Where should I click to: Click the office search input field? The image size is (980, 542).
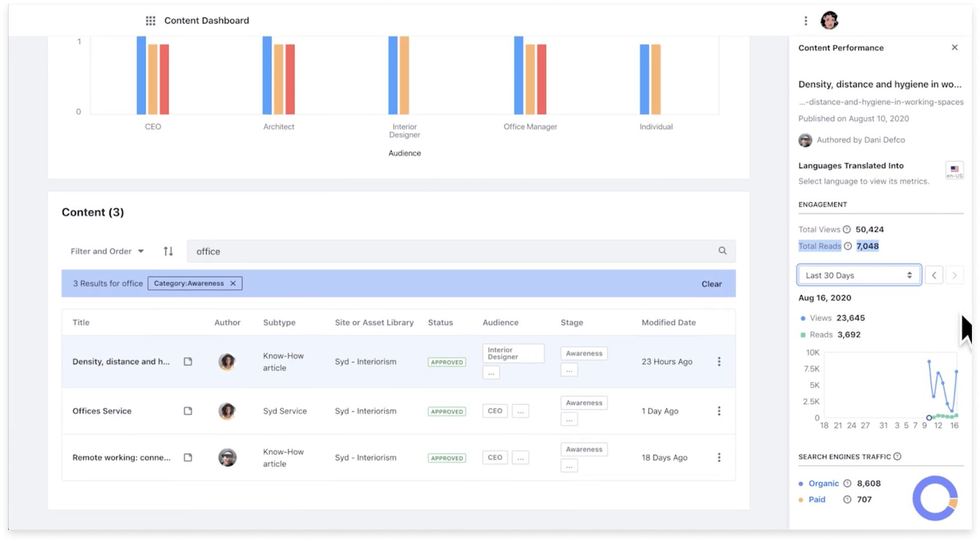450,251
